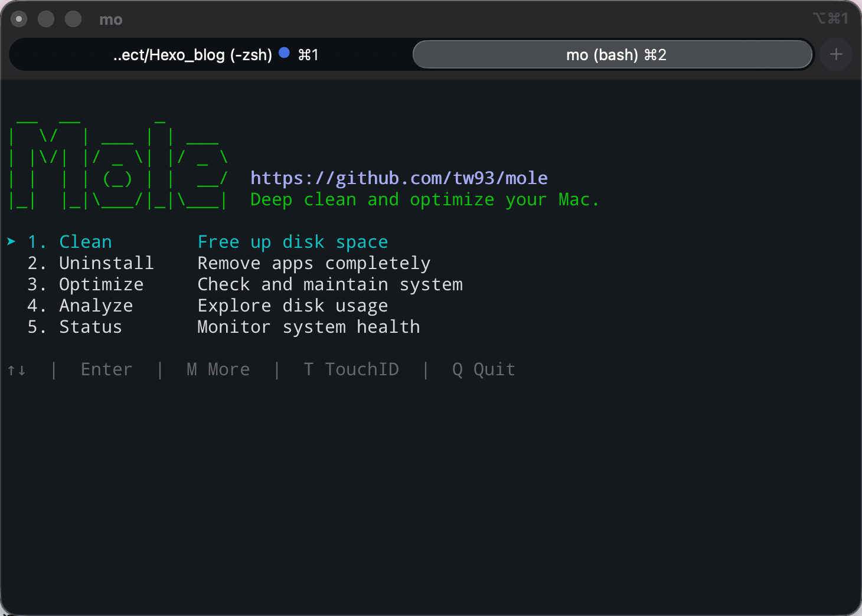Click the Enter hint in footer
This screenshot has width=862, height=616.
(x=106, y=369)
